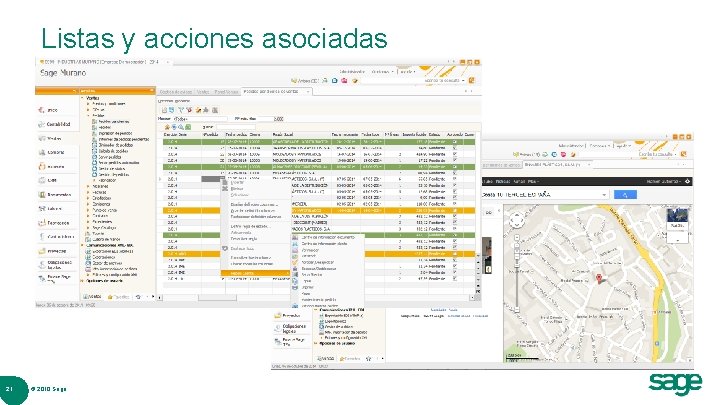Open back window's Obligaciones legales icon
The height and width of the screenshot is (405, 720).
coord(277,328)
